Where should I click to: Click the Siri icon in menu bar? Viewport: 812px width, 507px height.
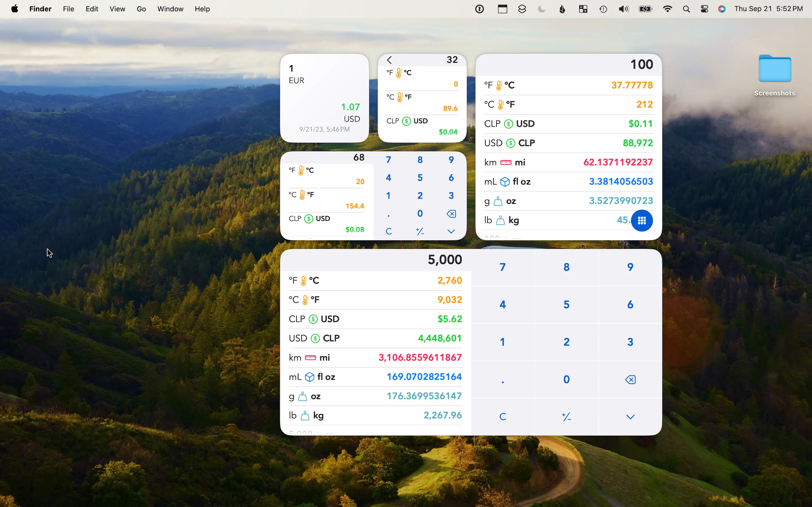tap(722, 9)
